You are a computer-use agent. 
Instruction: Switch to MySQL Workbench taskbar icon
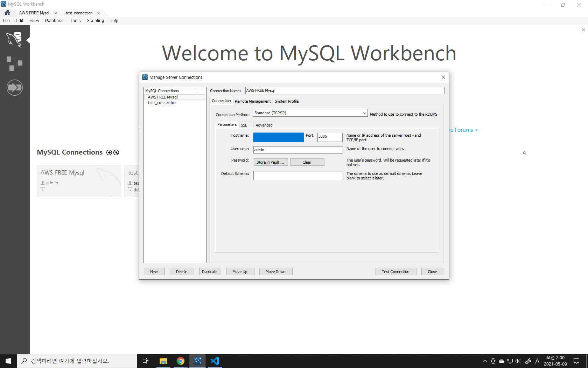[198, 361]
